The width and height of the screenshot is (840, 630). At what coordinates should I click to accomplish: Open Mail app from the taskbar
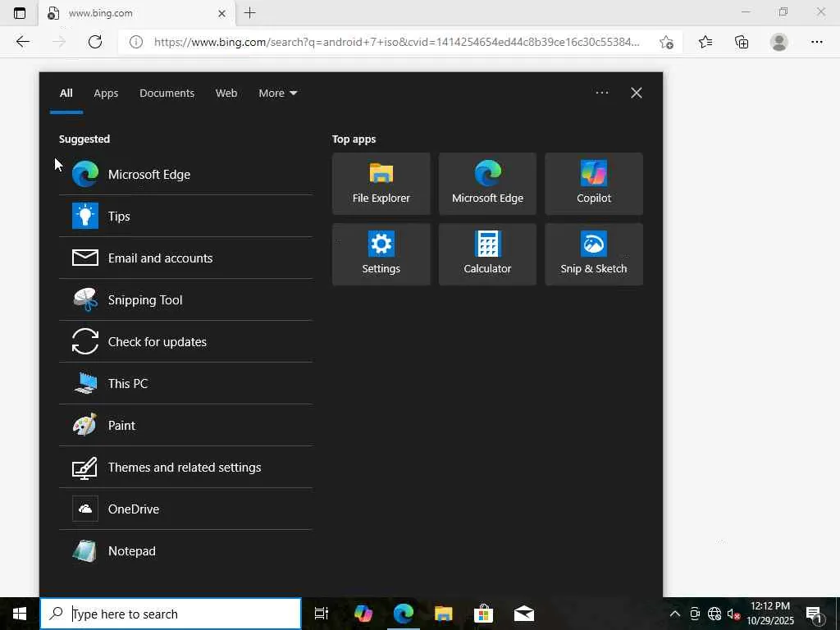[x=524, y=614]
